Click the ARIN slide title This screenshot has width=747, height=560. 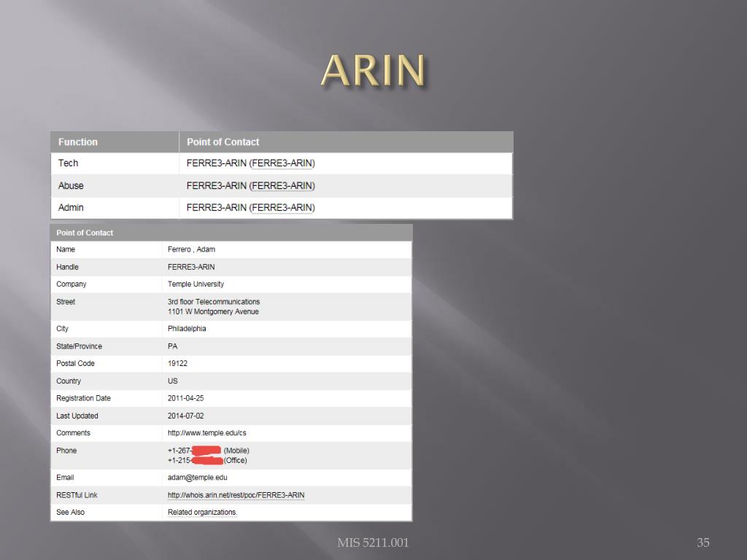pyautogui.click(x=373, y=71)
